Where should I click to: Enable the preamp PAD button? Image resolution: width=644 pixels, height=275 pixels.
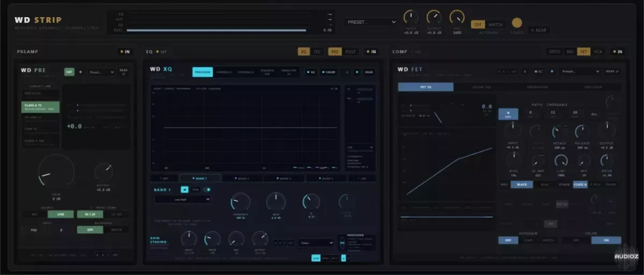click(x=35, y=229)
